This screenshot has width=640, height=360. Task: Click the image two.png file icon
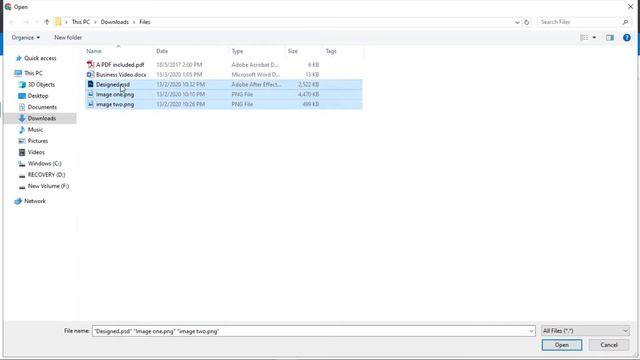coord(90,104)
